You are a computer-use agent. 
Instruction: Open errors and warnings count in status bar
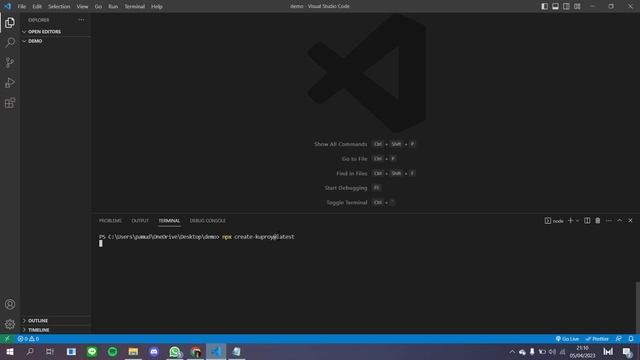pos(28,339)
